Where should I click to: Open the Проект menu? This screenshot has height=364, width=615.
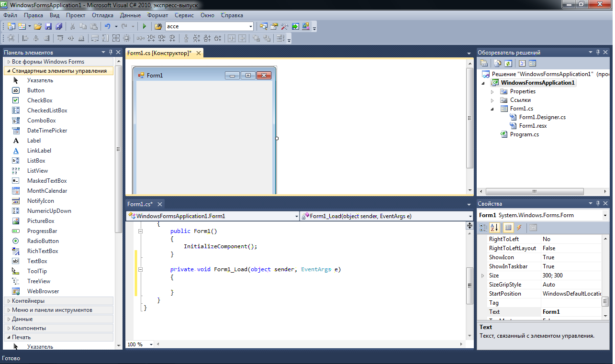pos(76,15)
